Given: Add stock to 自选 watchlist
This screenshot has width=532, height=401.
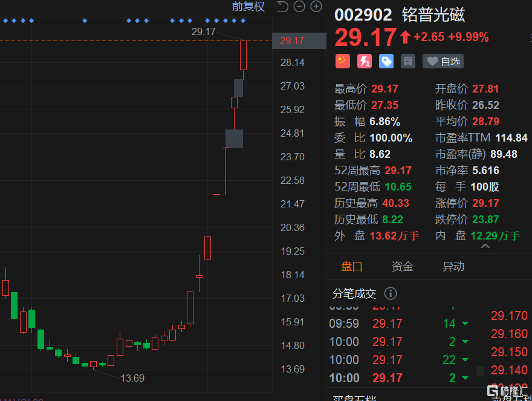Looking at the screenshot, I should click(443, 62).
